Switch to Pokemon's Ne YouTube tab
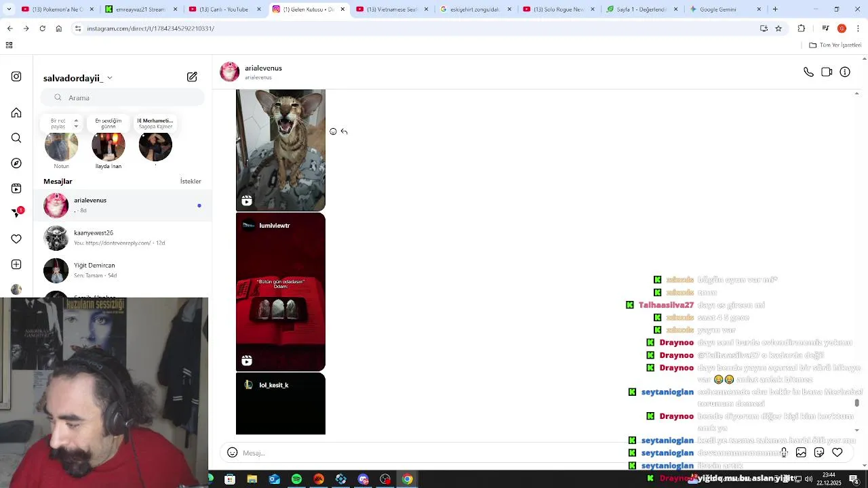The width and height of the screenshot is (868, 488). [57, 9]
